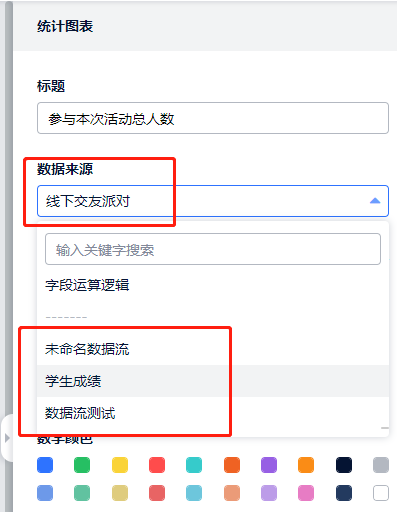Select the pink color swatch

tap(306, 493)
